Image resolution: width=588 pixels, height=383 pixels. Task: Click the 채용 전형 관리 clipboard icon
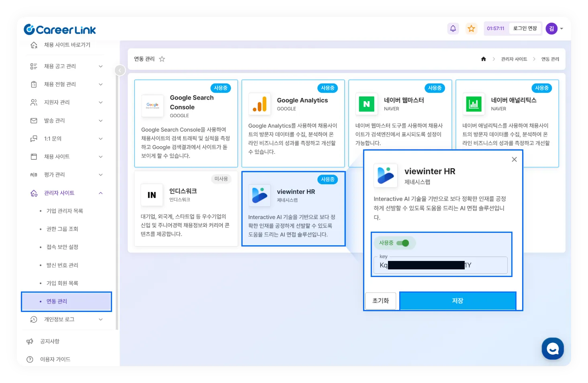[34, 84]
